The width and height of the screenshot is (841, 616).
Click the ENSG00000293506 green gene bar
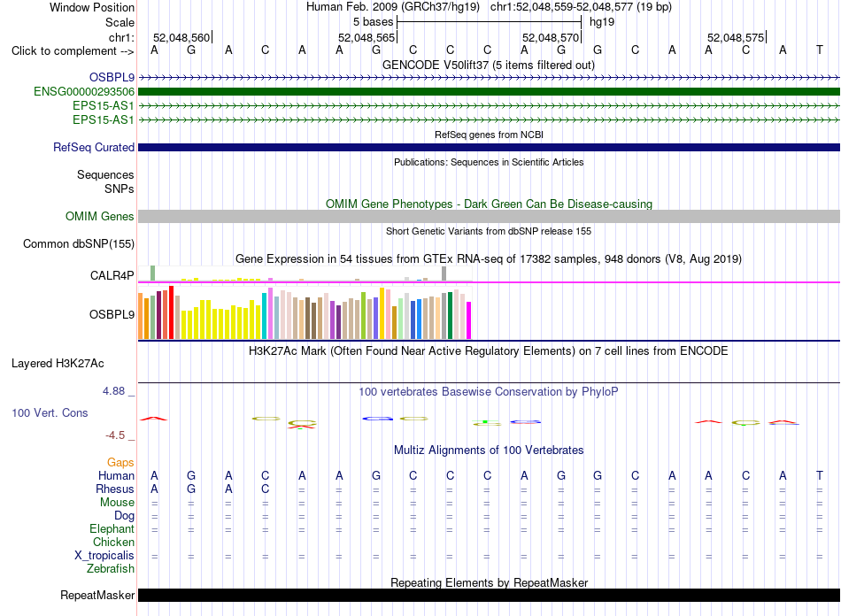coord(489,92)
